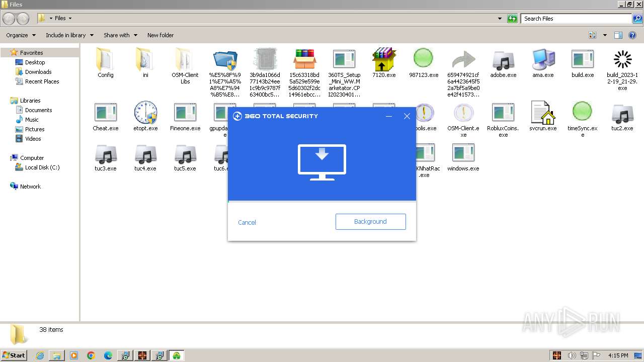
Task: Click the Search Files field
Action: (577, 19)
